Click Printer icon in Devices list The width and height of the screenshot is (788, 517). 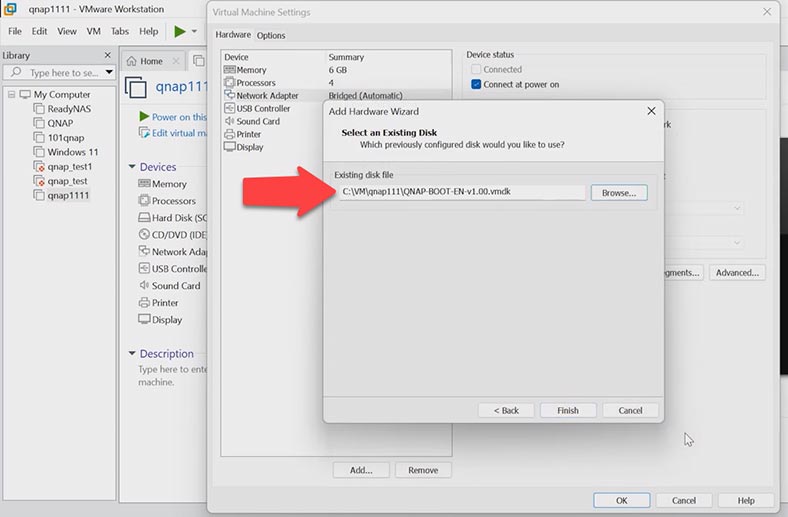[144, 302]
